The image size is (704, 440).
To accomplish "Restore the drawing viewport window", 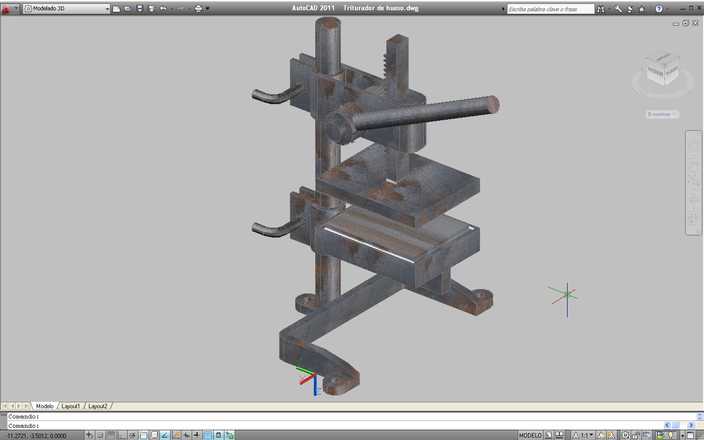I will 686,23.
